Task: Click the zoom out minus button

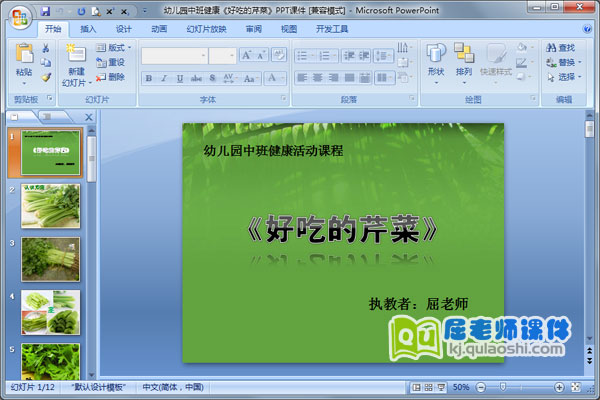Action: (481, 387)
